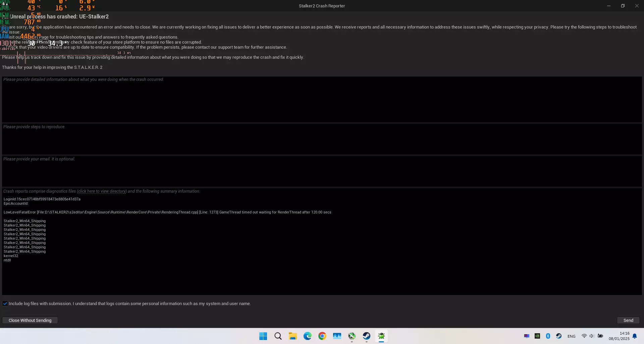Open File Explorer from the taskbar

click(293, 336)
